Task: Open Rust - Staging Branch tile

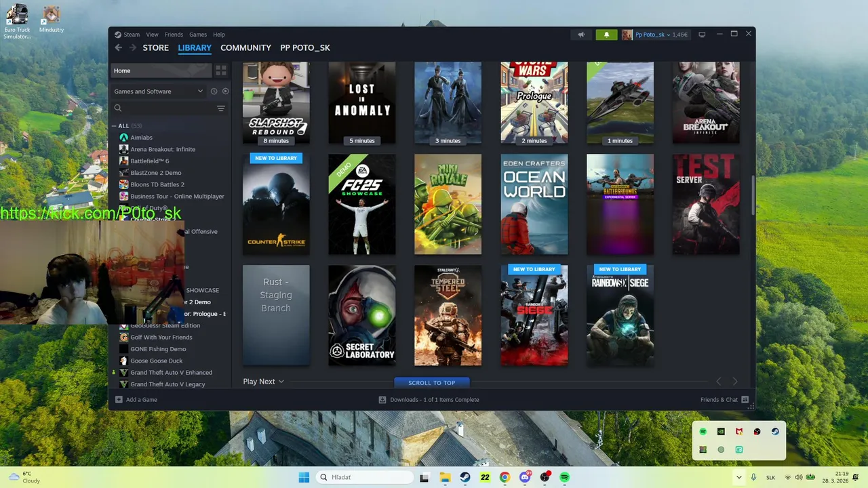Action: pos(276,315)
